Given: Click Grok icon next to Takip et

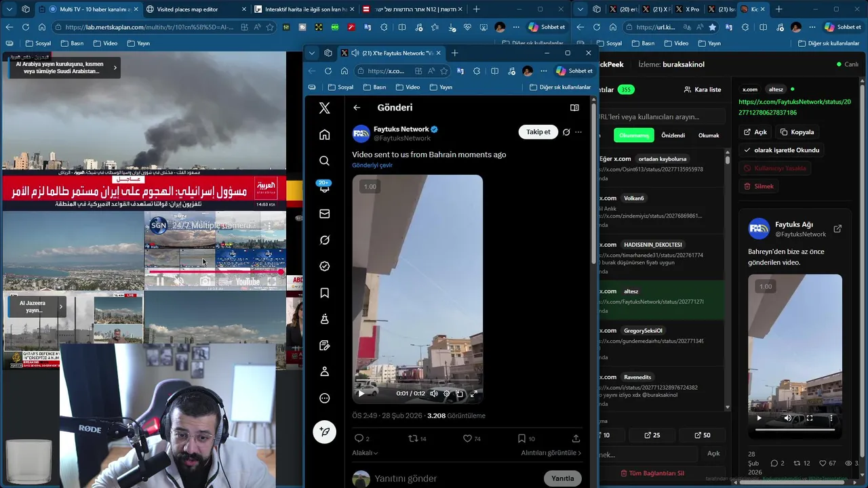Looking at the screenshot, I should pos(566,132).
